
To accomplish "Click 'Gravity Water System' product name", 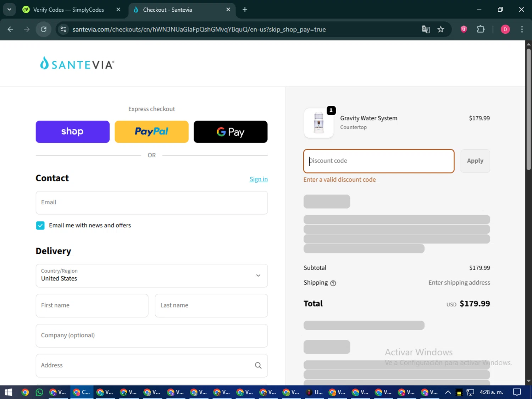I will coord(369,118).
